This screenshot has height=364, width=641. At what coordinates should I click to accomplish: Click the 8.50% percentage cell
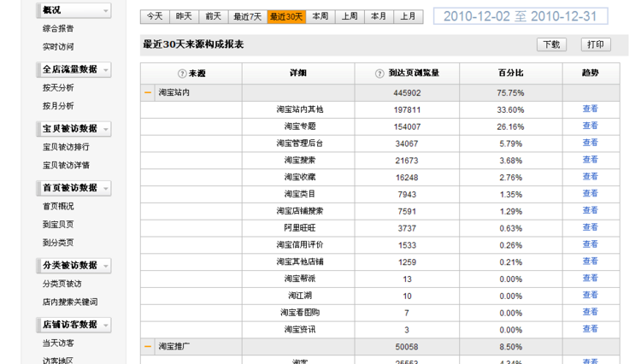click(x=511, y=347)
